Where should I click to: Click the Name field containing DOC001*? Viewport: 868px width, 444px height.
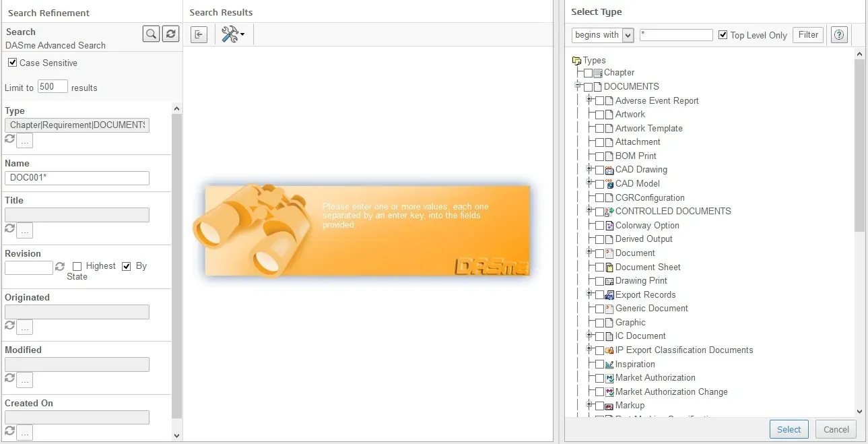click(x=77, y=178)
